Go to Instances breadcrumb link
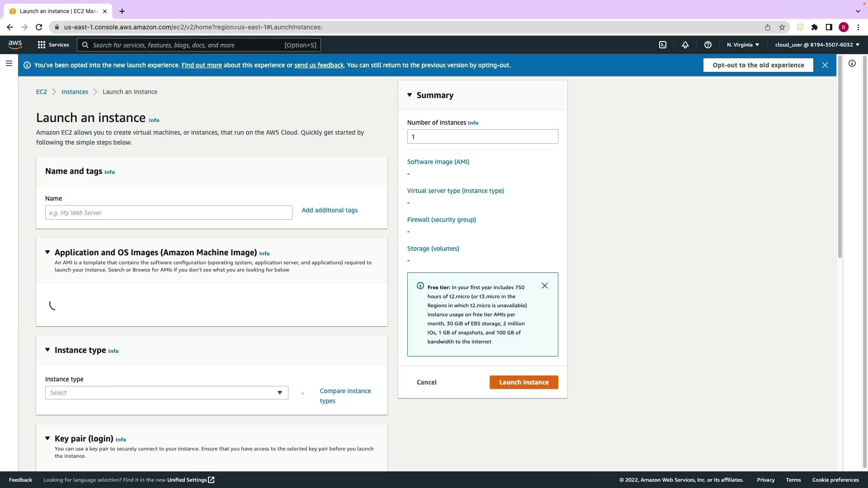Image resolution: width=868 pixels, height=488 pixels. tap(75, 92)
